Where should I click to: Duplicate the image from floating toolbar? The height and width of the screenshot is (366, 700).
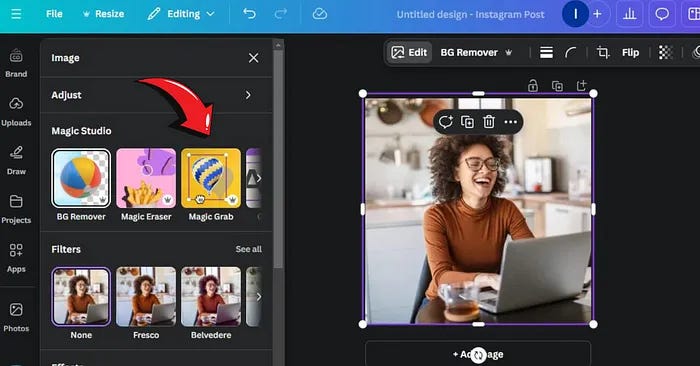pyautogui.click(x=467, y=121)
